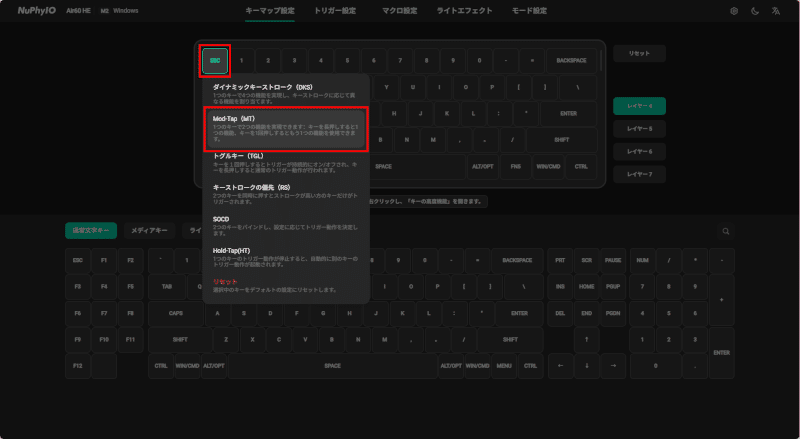Select the PGDN key in the palette
Viewport: 800px width, 439px height.
[x=613, y=313]
